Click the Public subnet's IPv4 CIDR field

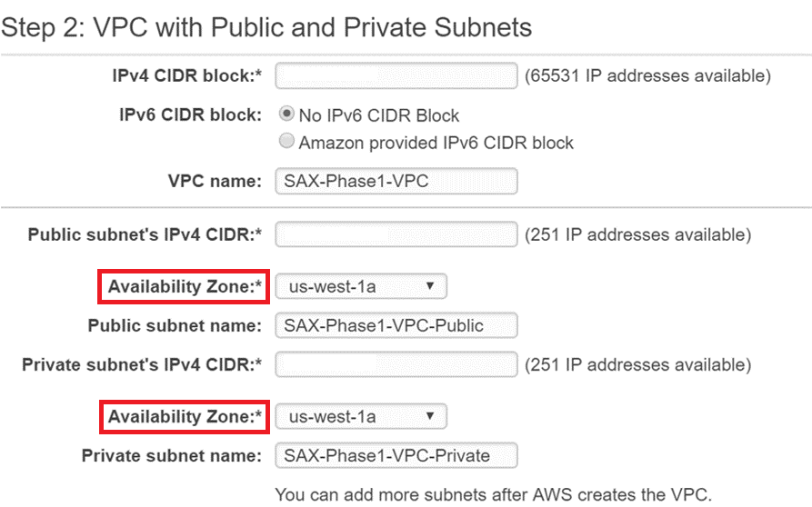pos(396,235)
